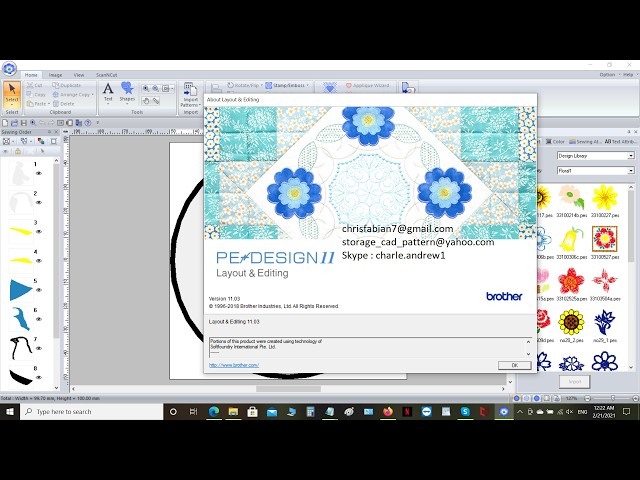
Task: Open the Color panel tab
Action: [x=556, y=142]
